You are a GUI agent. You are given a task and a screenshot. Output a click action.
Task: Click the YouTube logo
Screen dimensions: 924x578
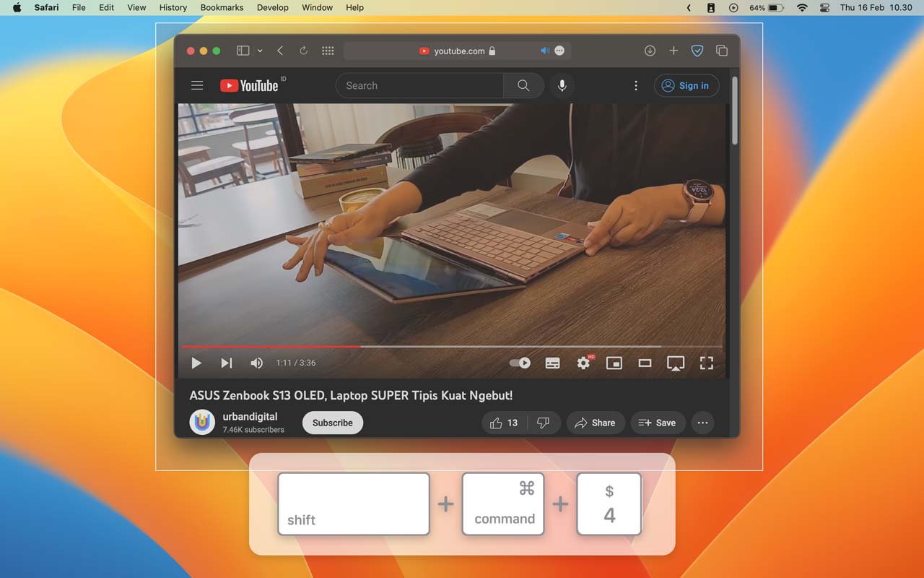(248, 85)
